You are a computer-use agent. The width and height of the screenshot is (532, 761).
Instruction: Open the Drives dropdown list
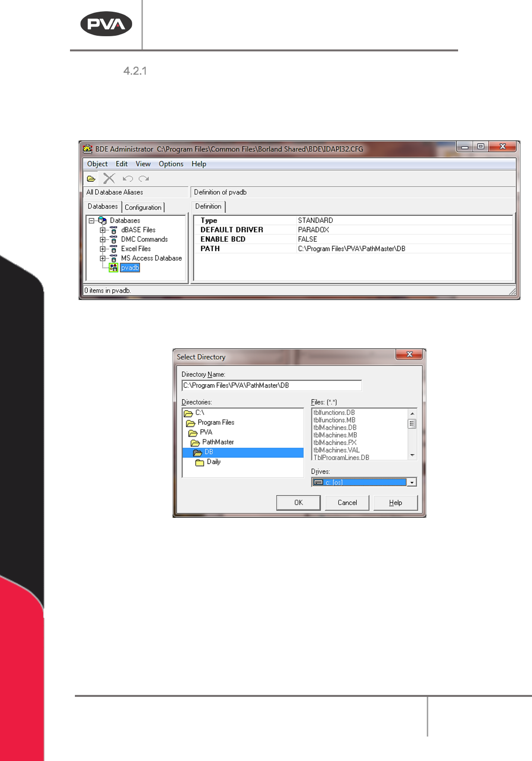point(412,483)
